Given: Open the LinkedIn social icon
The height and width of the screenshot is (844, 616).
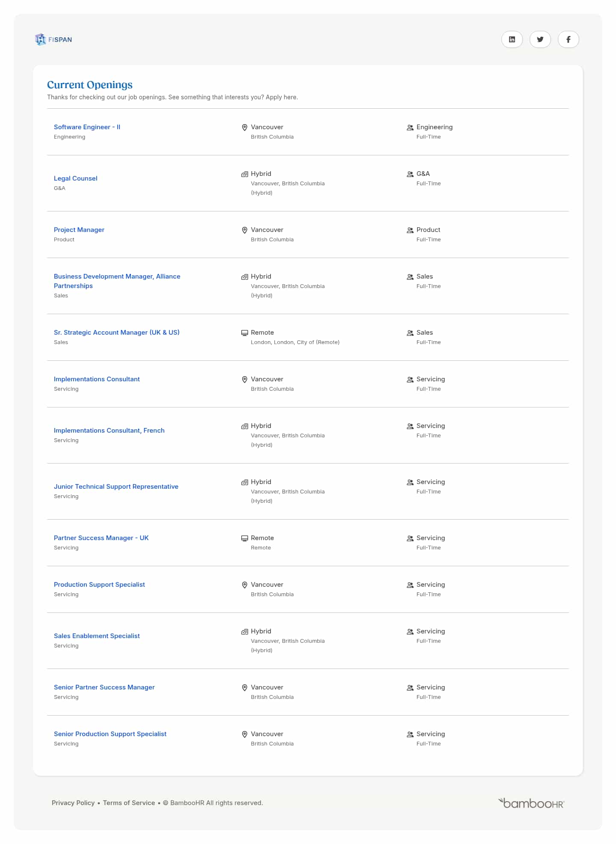Looking at the screenshot, I should point(512,39).
